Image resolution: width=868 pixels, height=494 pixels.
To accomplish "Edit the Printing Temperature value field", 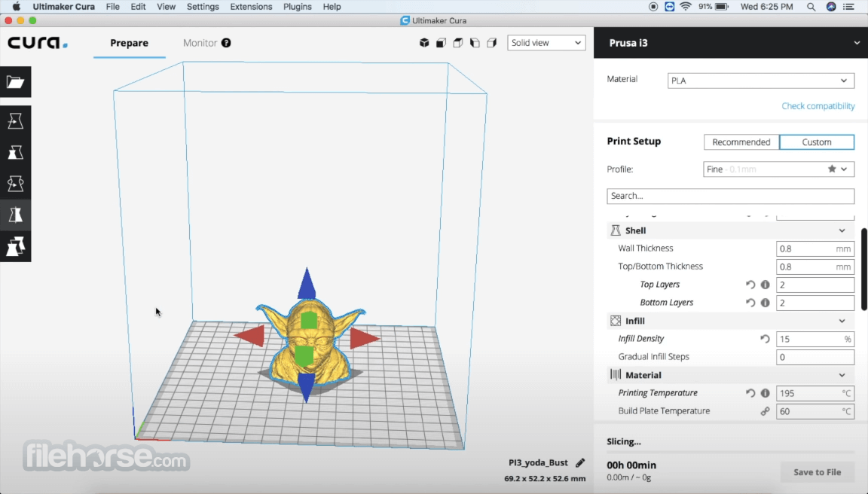I will click(x=815, y=393).
